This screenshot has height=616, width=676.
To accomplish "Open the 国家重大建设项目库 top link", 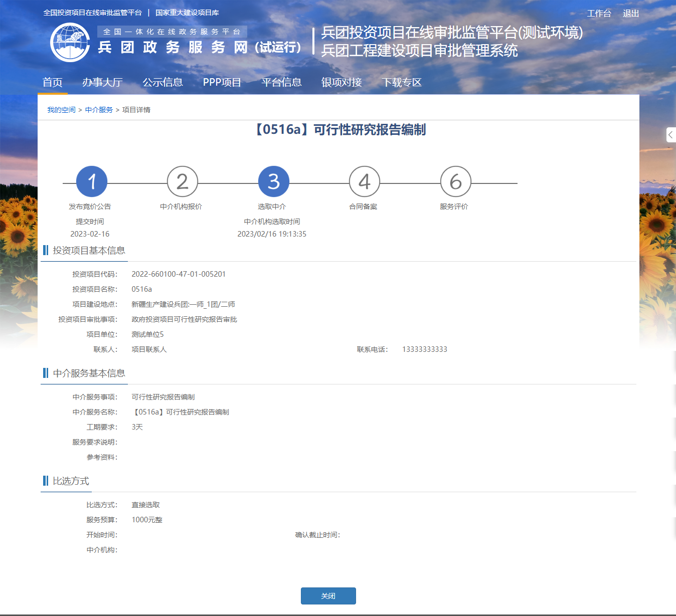I will point(187,13).
